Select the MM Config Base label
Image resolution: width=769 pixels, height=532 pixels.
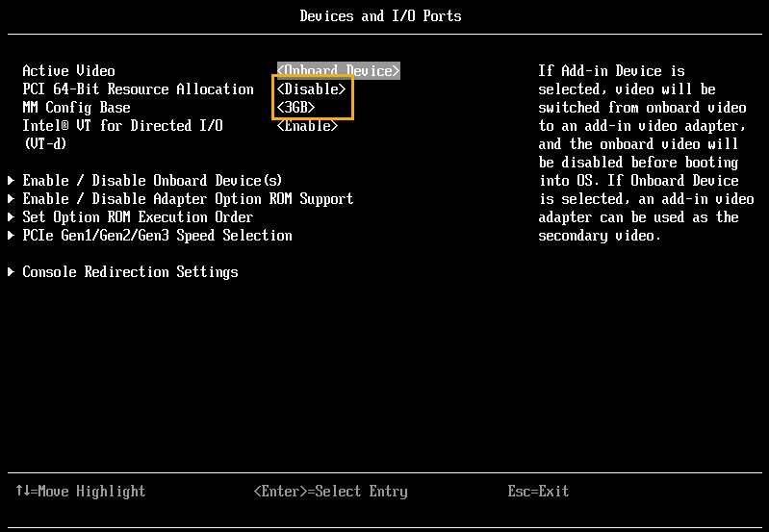tap(76, 108)
